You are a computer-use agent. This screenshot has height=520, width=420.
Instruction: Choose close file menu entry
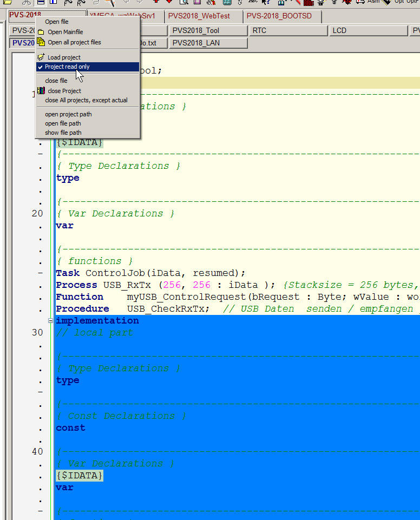(88, 81)
